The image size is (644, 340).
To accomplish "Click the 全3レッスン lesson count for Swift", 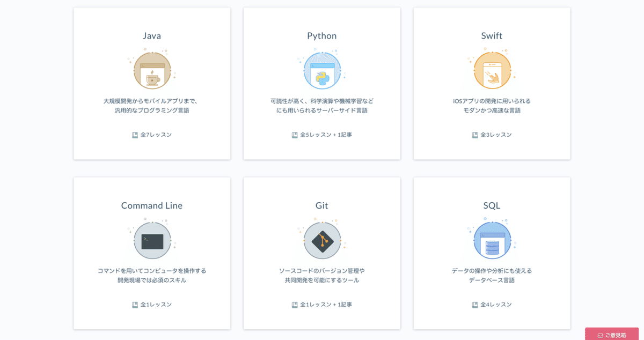I will pyautogui.click(x=496, y=135).
